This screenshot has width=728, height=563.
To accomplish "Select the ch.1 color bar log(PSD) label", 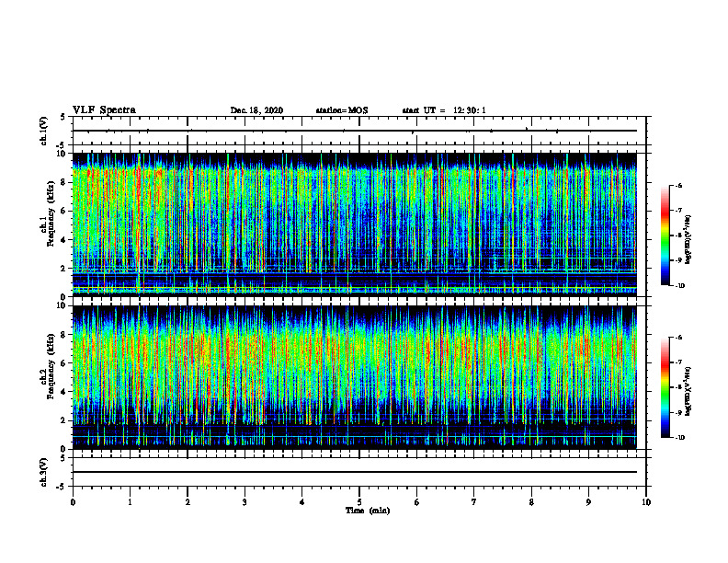I will [689, 240].
